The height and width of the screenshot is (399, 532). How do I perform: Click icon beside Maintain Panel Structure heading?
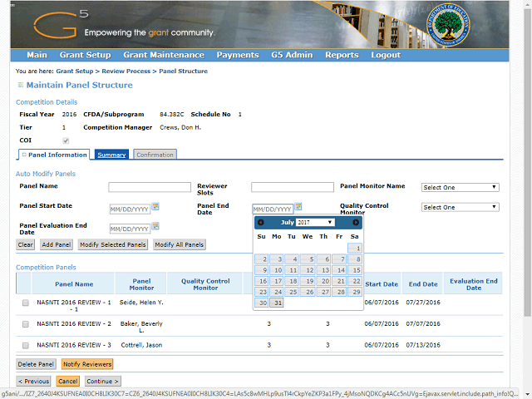(20, 85)
